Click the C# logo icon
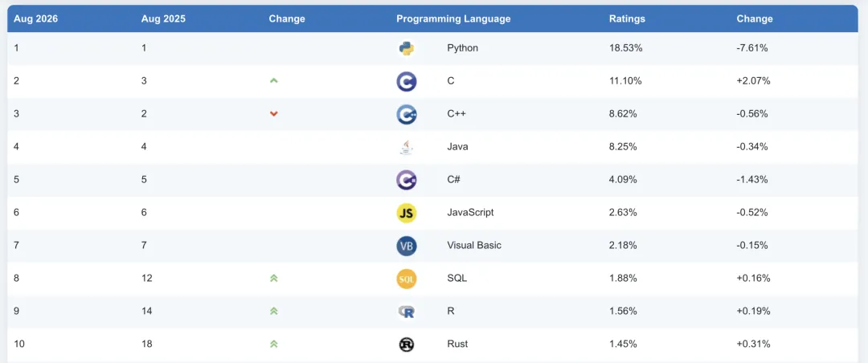Screen dimensions: 868x363 (x=407, y=180)
